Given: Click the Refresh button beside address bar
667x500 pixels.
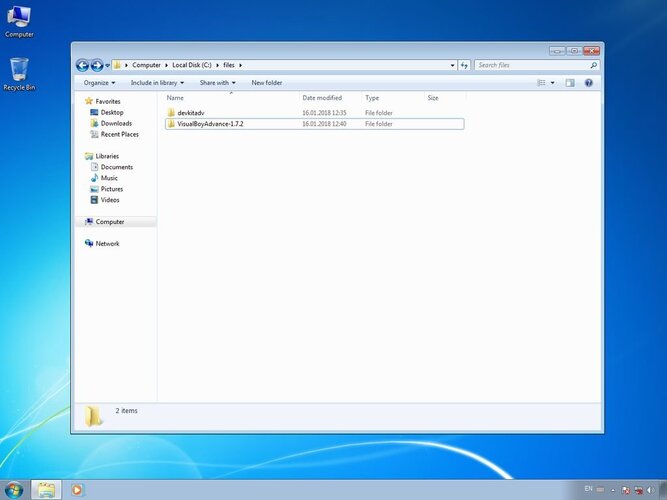Looking at the screenshot, I should (x=464, y=65).
